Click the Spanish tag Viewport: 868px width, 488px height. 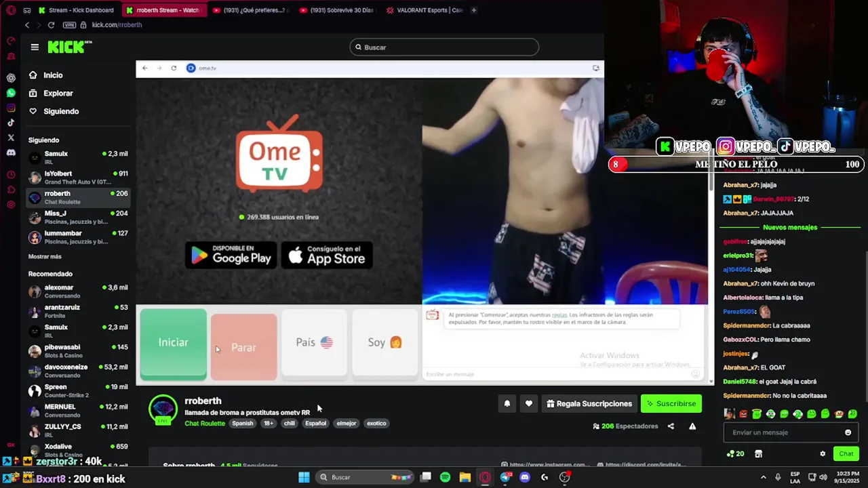[242, 424]
